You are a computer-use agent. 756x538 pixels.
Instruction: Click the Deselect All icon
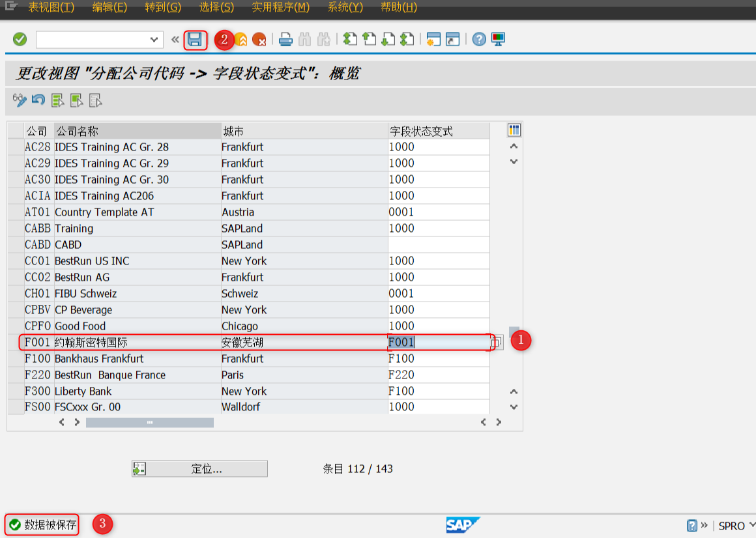95,101
